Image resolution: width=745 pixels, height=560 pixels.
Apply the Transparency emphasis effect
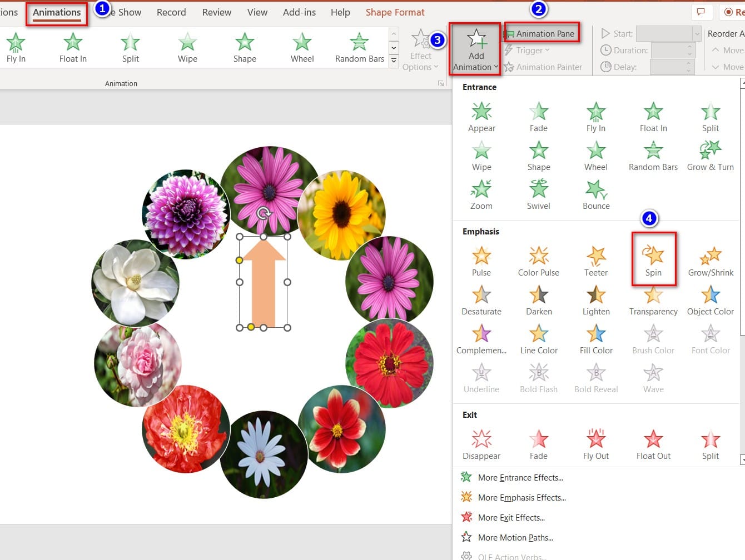click(653, 299)
